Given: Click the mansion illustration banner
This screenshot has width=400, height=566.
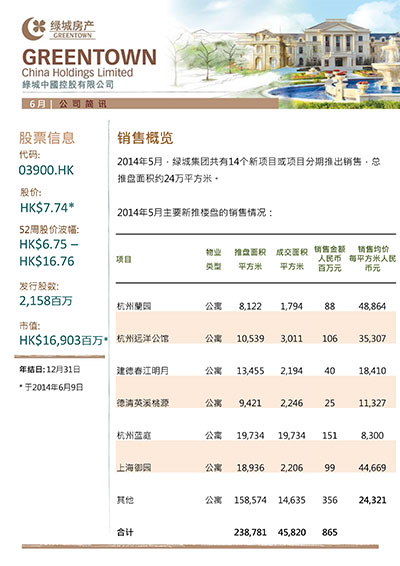Looking at the screenshot, I should tap(285, 54).
